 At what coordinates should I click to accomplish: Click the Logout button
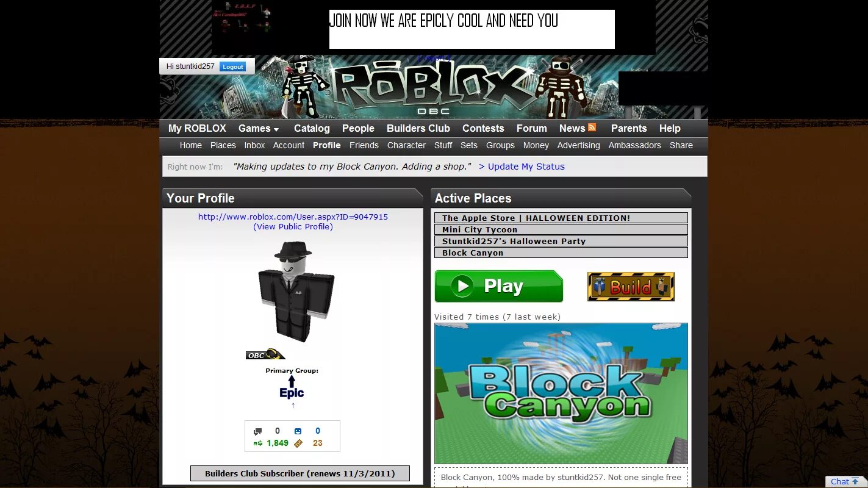tap(232, 66)
